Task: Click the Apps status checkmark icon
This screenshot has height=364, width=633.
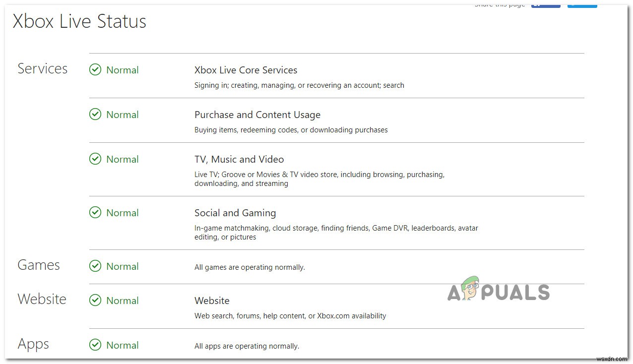Action: tap(95, 345)
